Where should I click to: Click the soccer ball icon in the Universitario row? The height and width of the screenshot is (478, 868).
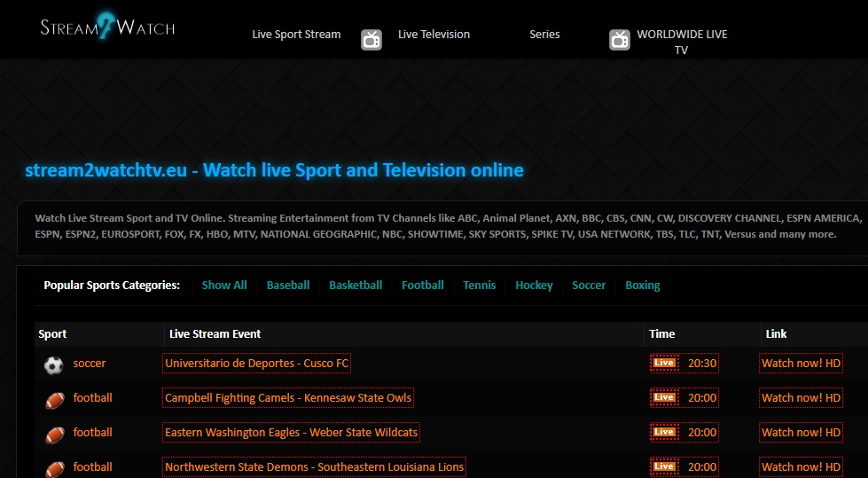tap(54, 365)
